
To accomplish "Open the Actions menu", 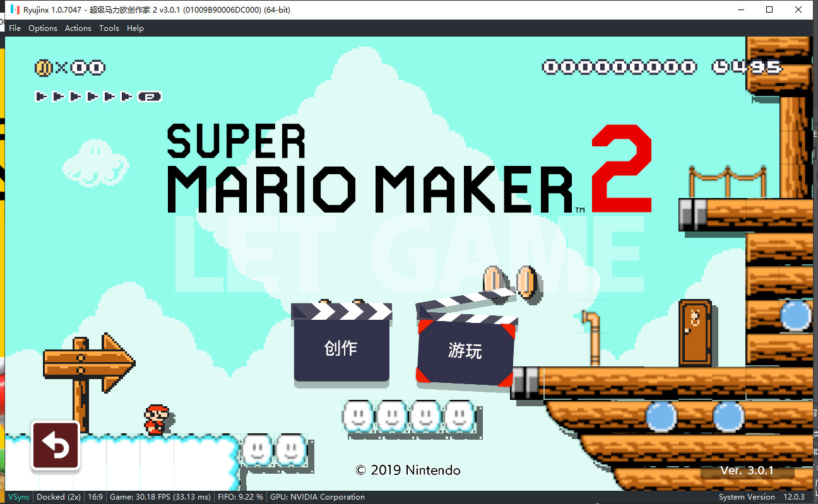I will pos(78,28).
